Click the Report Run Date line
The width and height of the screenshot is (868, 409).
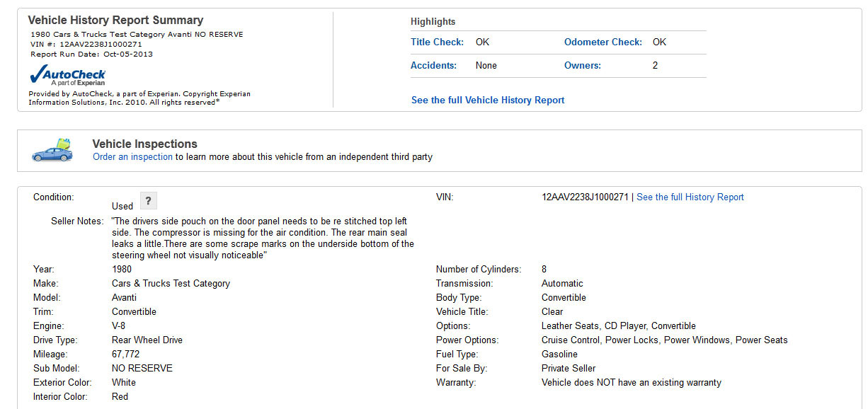[91, 54]
